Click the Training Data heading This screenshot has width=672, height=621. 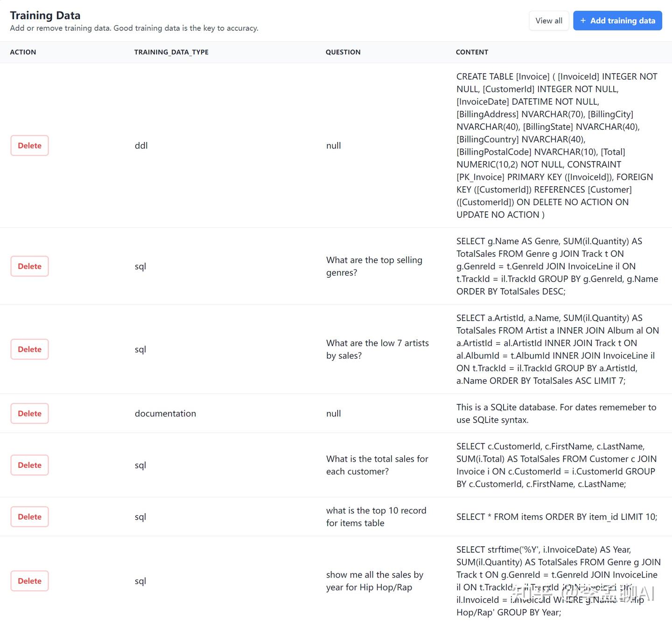pyautogui.click(x=45, y=15)
